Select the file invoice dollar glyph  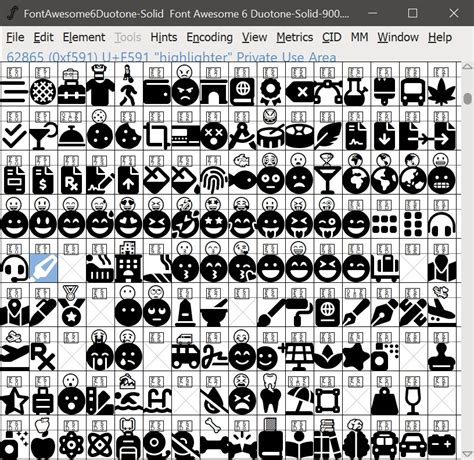pyautogui.click(x=43, y=180)
